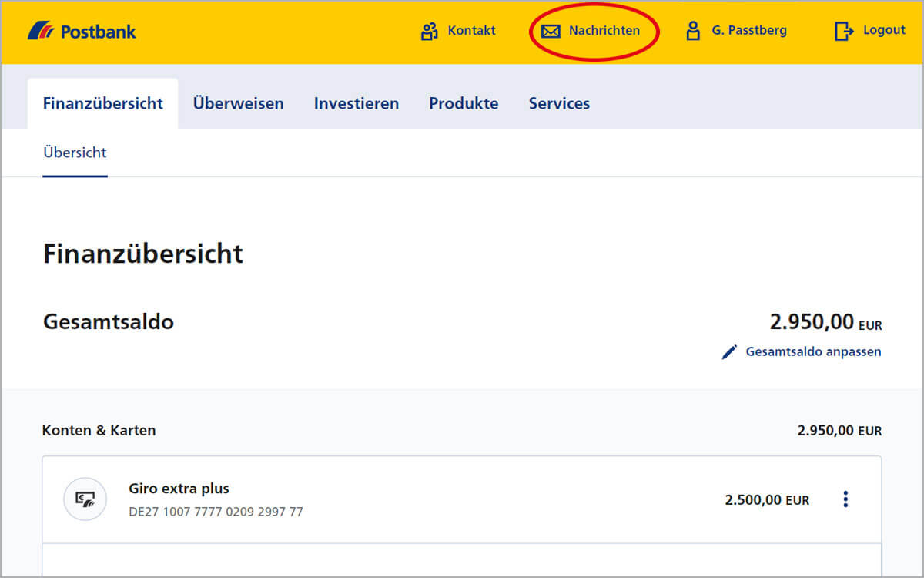Viewport: 924px width, 578px height.
Task: Click the pencil icon beside Gesamtsaldo anpassen
Action: point(729,352)
